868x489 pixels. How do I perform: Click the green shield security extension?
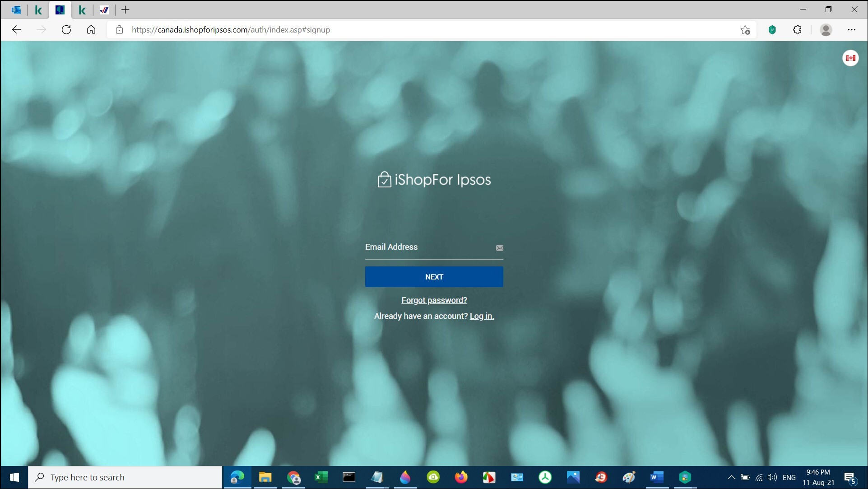tap(772, 30)
